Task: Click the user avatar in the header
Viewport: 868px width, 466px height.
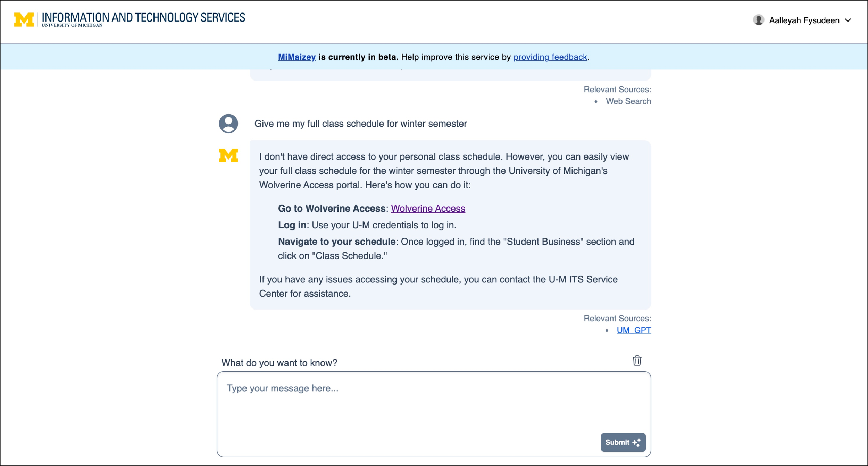Action: coord(758,20)
